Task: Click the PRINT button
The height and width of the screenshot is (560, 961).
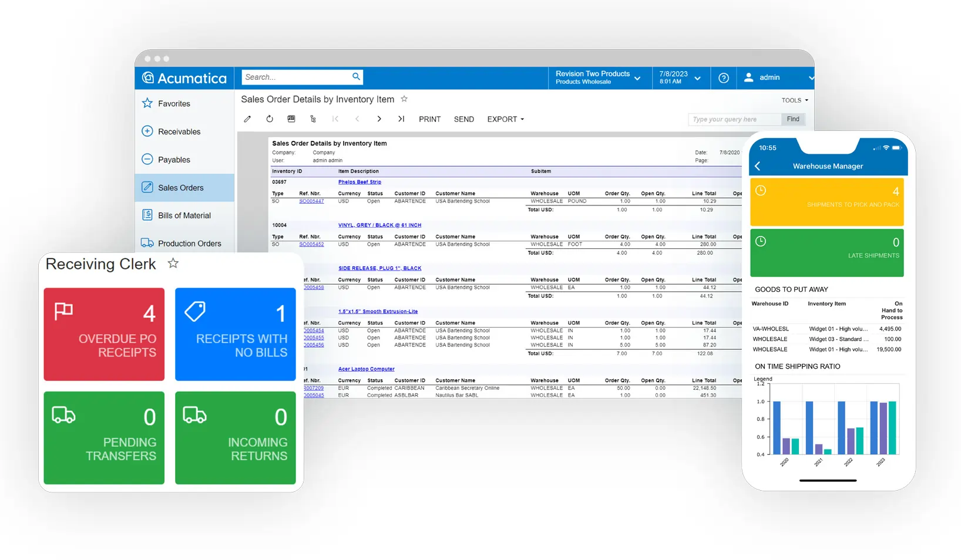Action: coord(429,119)
